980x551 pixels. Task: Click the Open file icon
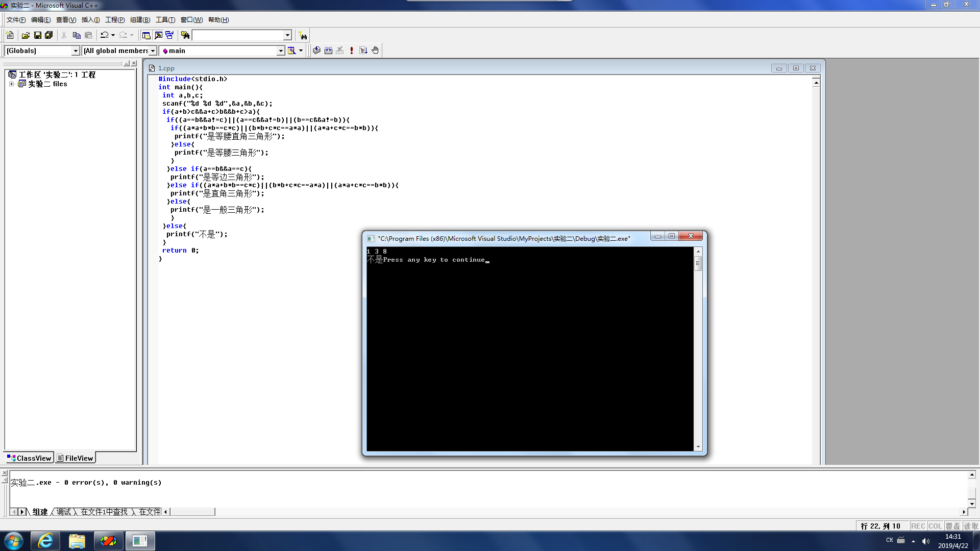[x=26, y=35]
